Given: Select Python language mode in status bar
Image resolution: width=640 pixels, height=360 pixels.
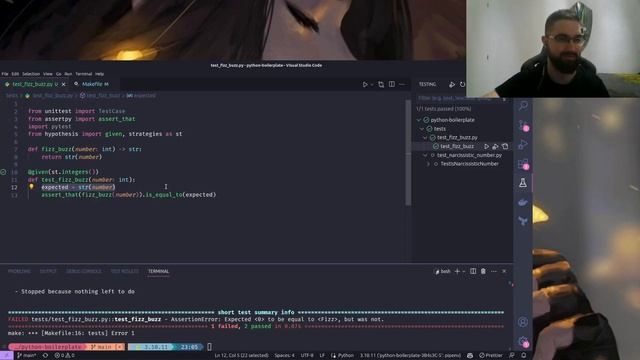Looking at the screenshot, I should coord(342,356).
